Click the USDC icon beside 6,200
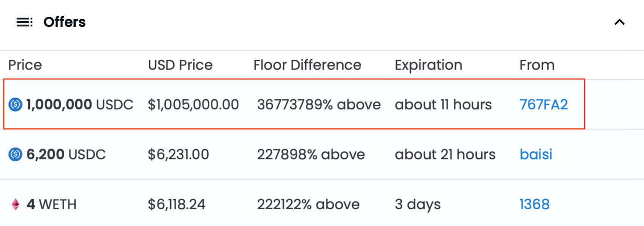Image resolution: width=644 pixels, height=226 pixels. tap(16, 154)
